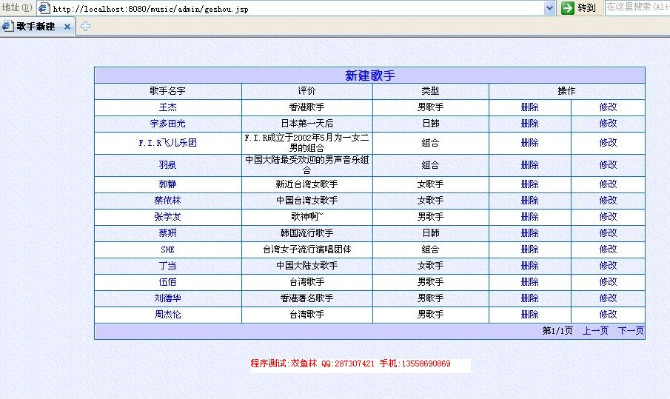The height and width of the screenshot is (399, 670).
Task: Delete the singer 宇多田光
Action: click(529, 123)
